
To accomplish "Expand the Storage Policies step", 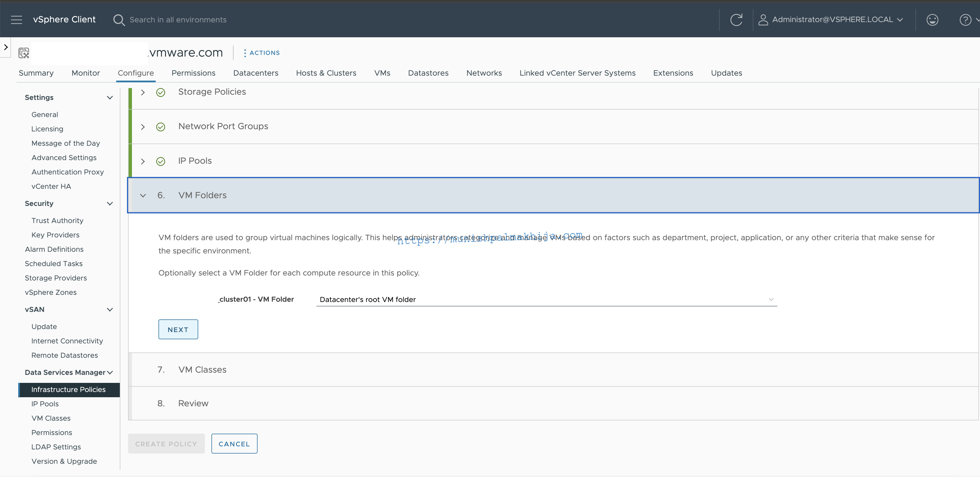I will pyautogui.click(x=143, y=92).
